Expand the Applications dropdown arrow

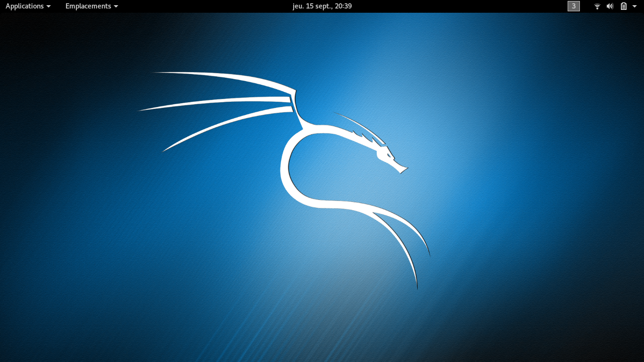coord(49,7)
